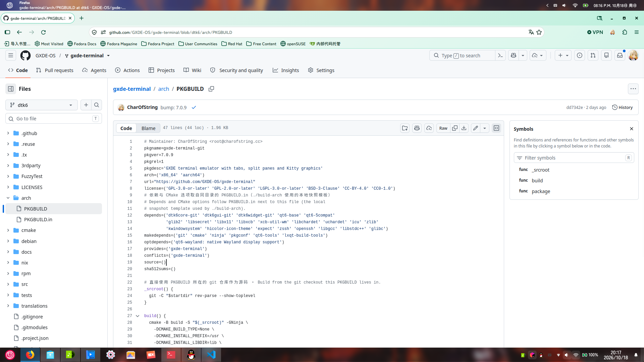Image resolution: width=644 pixels, height=362 pixels.
Task: Open Firefox extensions icon
Action: (625, 32)
